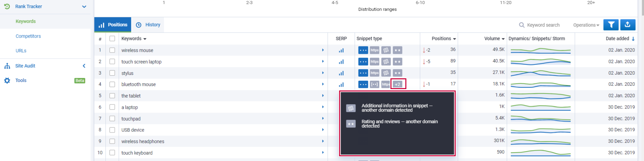Expand wireless mouse keyword row arrow
Viewport: 644px width, 161px height.
[323, 50]
